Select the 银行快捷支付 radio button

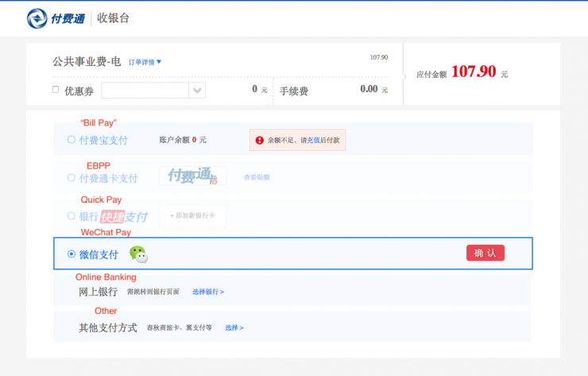[72, 215]
